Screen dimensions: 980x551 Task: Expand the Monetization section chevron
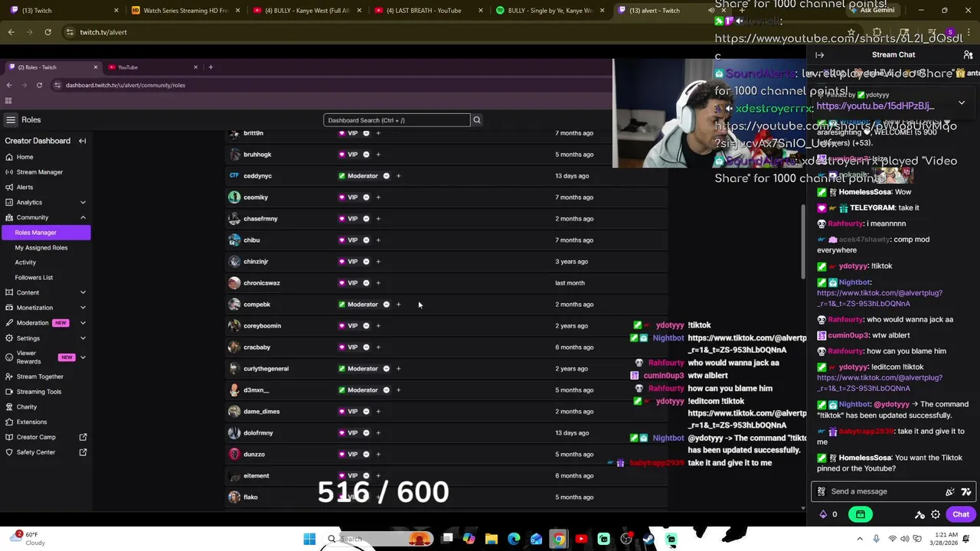83,308
